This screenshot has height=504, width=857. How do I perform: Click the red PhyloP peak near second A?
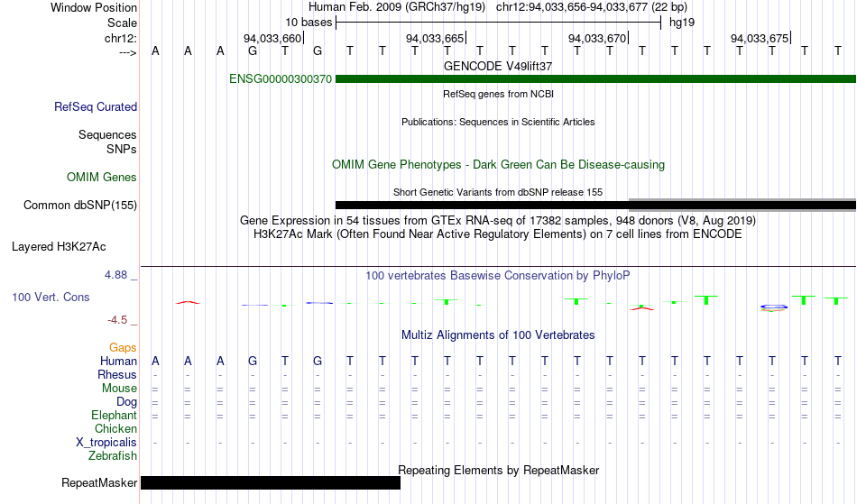coord(188,302)
